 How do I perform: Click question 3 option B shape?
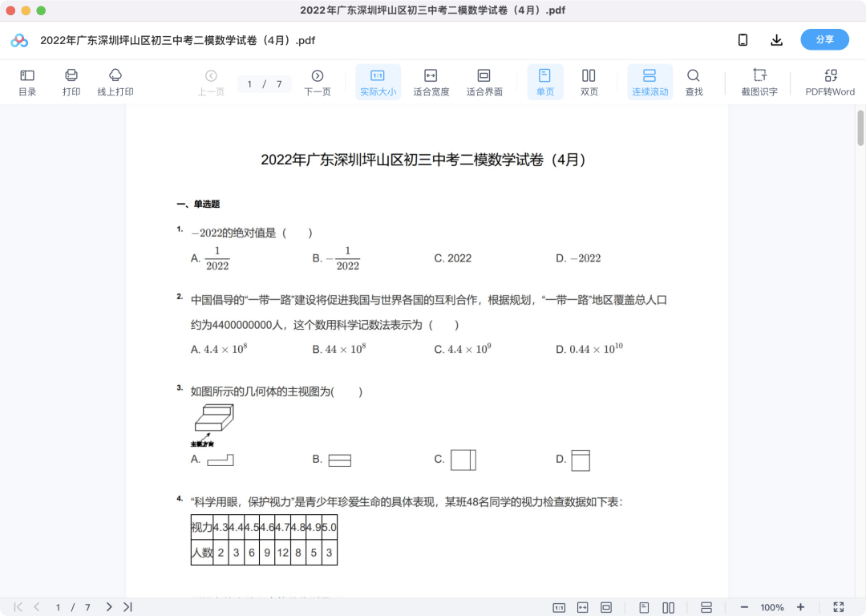[x=340, y=460]
